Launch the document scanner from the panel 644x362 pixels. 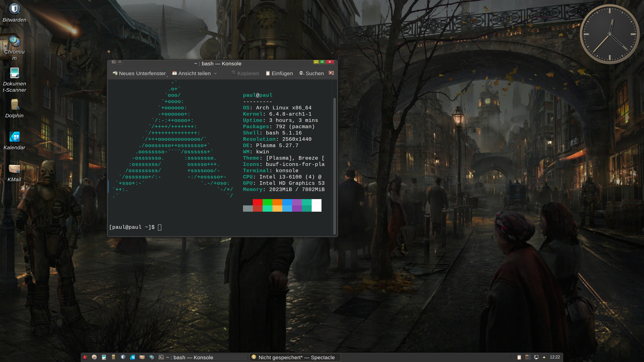click(x=104, y=357)
